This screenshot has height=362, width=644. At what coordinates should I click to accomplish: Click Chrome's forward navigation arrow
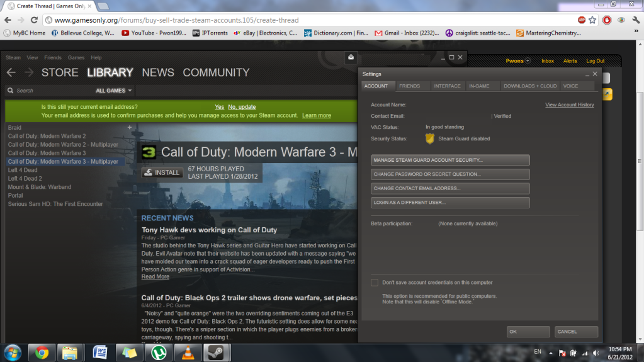(x=21, y=20)
